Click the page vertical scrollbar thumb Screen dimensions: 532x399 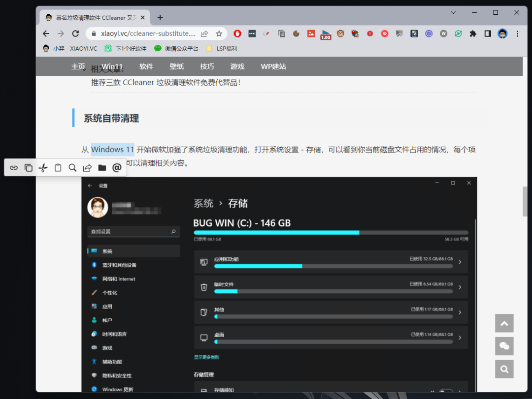coord(525,201)
